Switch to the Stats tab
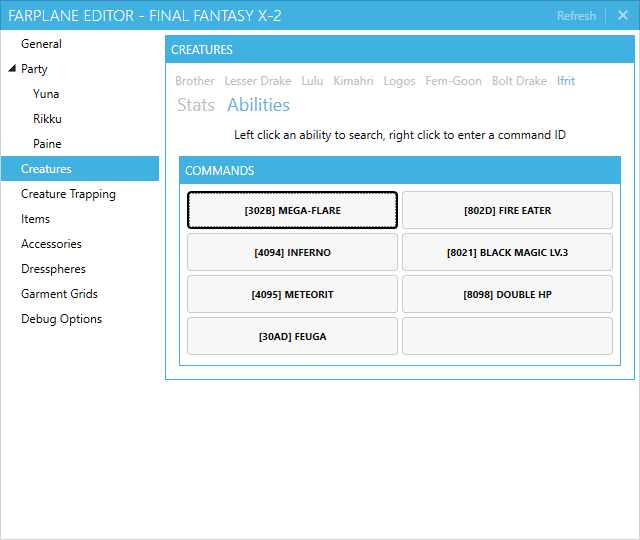 click(196, 105)
